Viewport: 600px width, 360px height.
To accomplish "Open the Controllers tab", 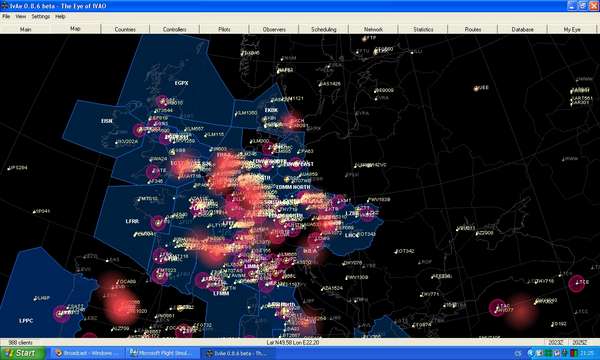I will [174, 29].
